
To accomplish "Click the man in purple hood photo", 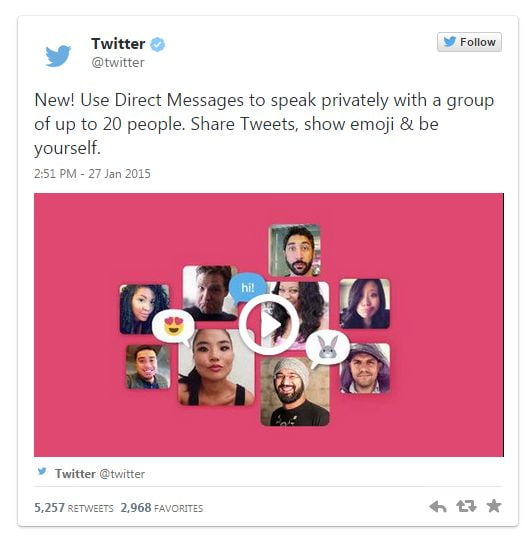I will coord(365,368).
